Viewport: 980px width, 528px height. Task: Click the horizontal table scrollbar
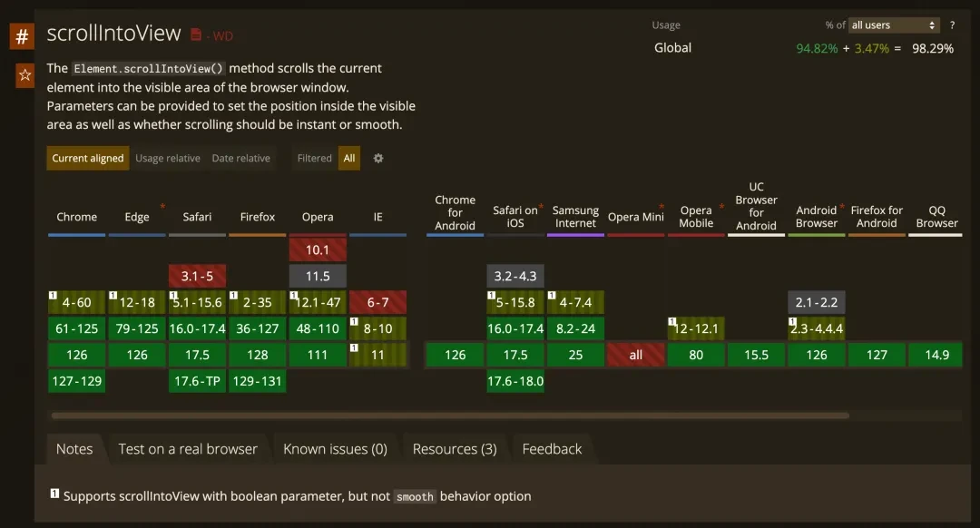click(450, 416)
